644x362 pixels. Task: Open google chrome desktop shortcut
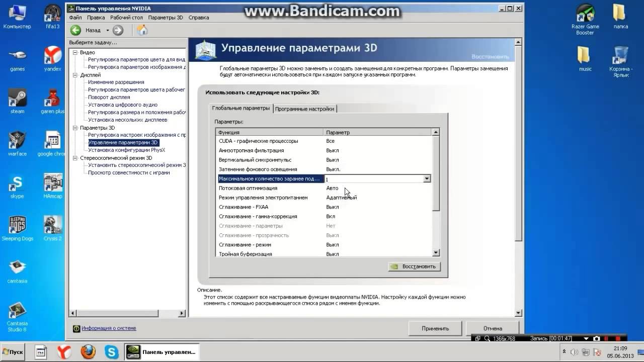point(52,144)
